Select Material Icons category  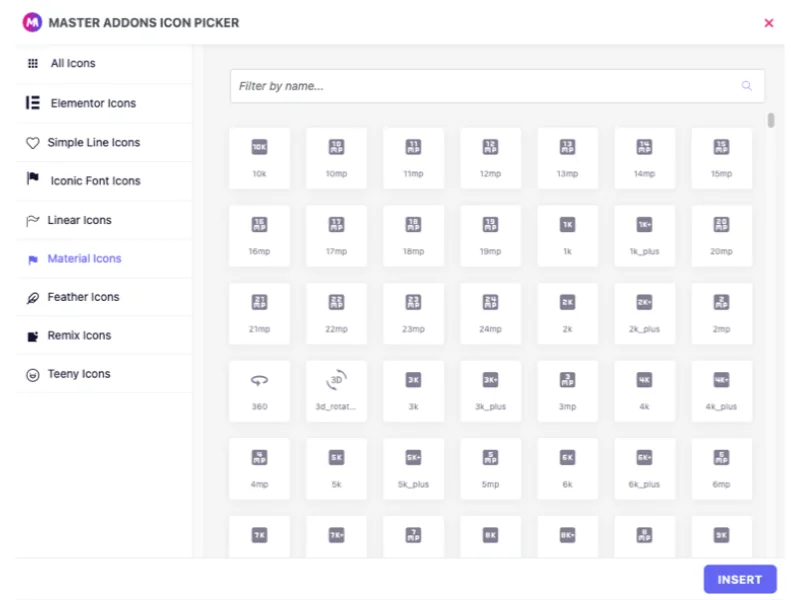[104, 259]
